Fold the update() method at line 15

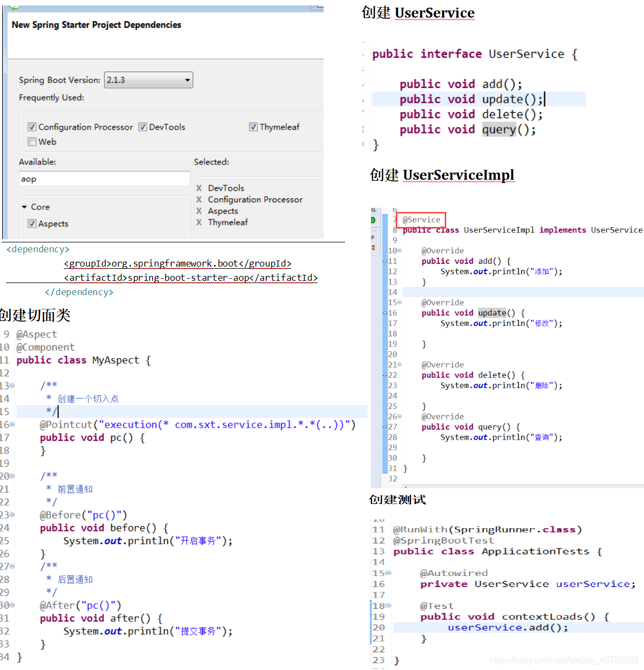pos(399,302)
